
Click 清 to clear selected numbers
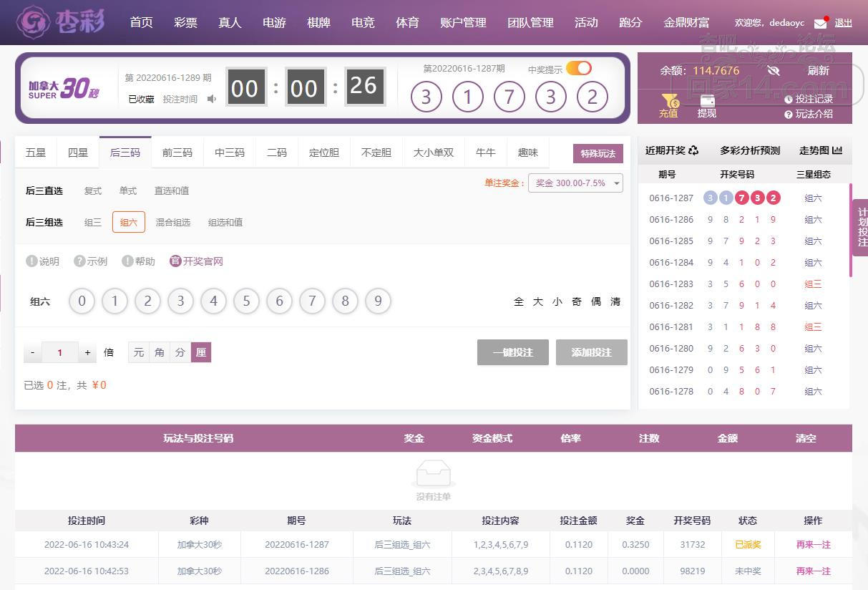point(615,301)
